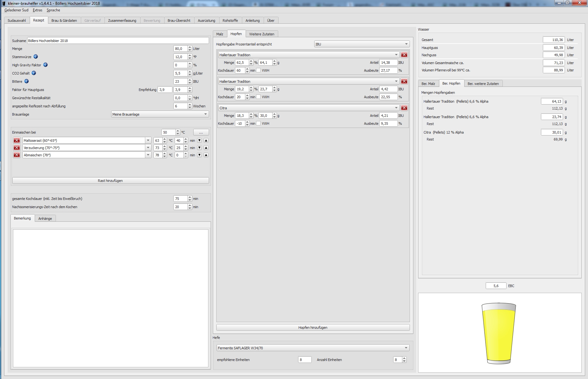Click the info icon beside High Gravity Faktor
This screenshot has width=588, height=379.
(x=45, y=65)
